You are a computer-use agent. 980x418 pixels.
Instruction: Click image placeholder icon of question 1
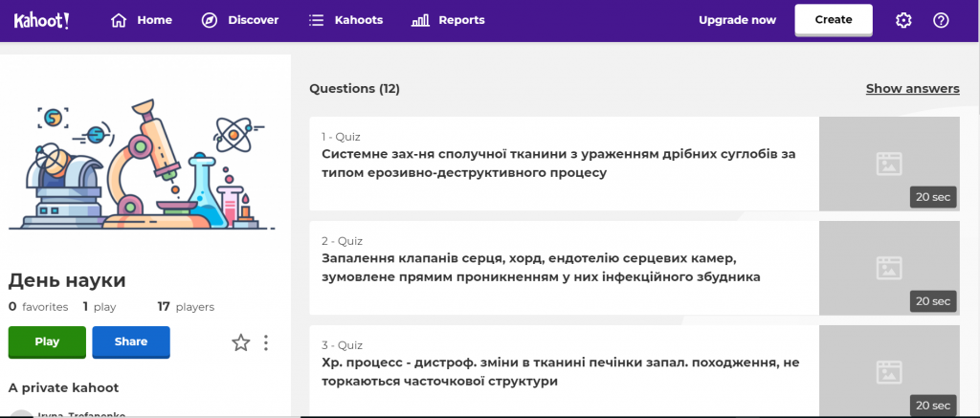click(889, 164)
